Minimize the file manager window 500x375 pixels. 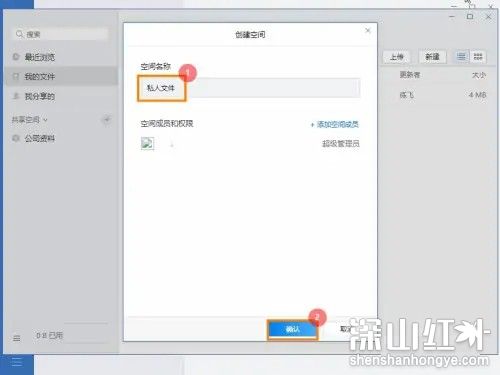point(452,16)
